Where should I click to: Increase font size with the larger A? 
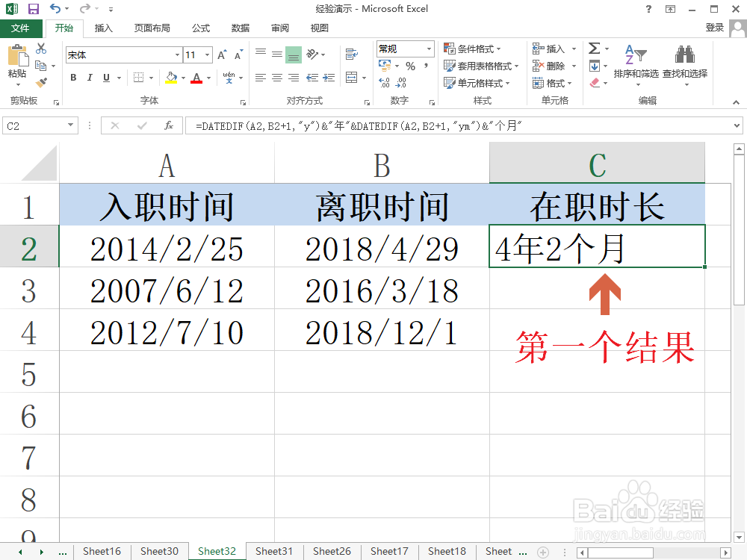tap(222, 55)
